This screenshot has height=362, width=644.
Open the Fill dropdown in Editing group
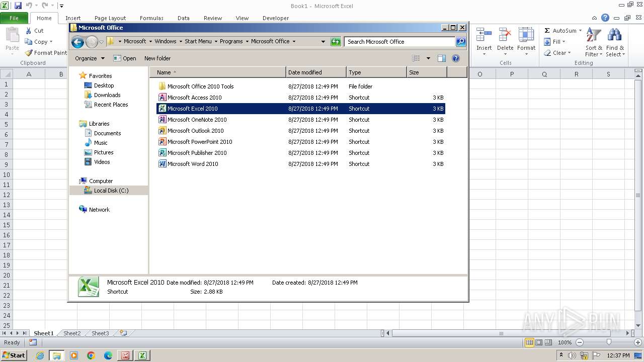(x=555, y=42)
